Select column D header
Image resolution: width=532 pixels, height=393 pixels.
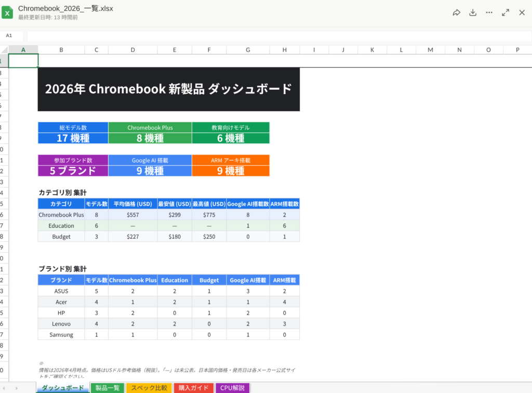click(132, 50)
